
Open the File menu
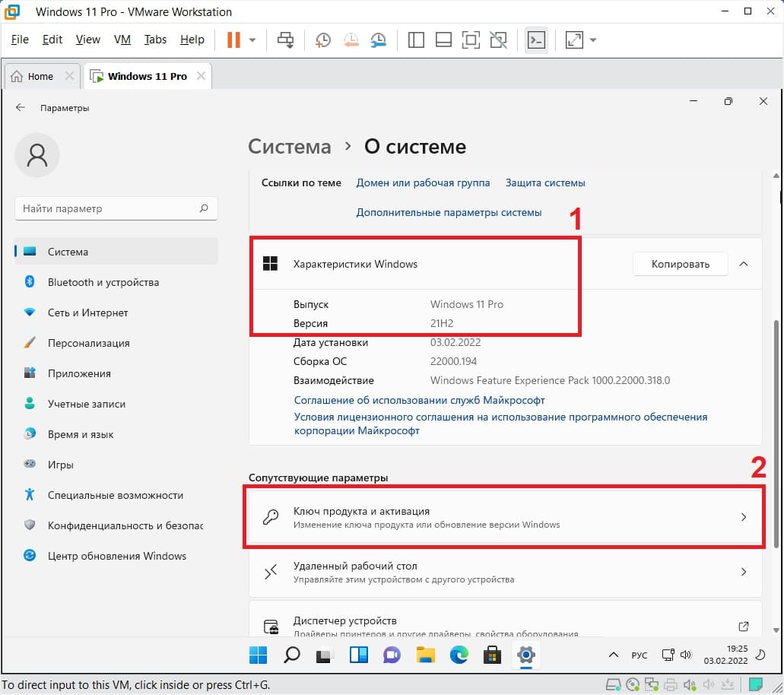(20, 40)
